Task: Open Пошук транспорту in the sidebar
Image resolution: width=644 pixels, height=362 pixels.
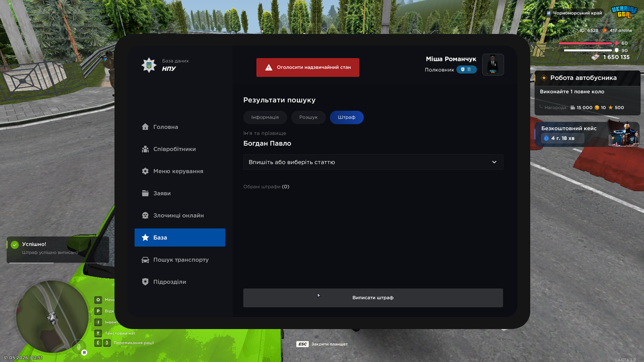Action: [180, 260]
